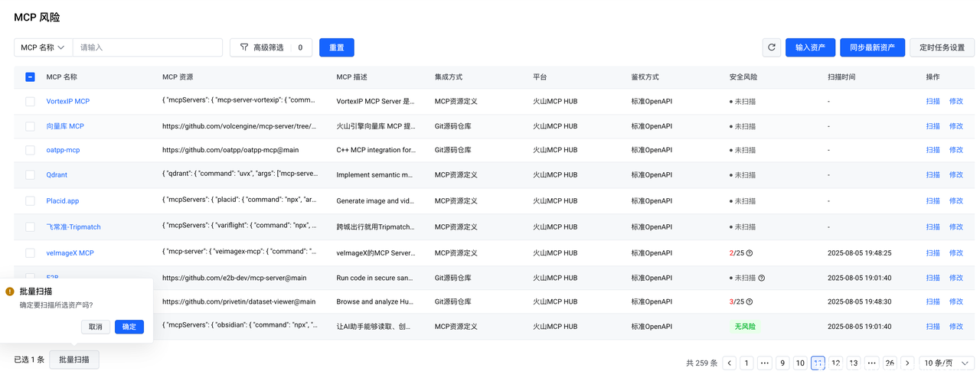
Task: Click help icon beside E2B 未扫描 status
Action: tap(761, 278)
